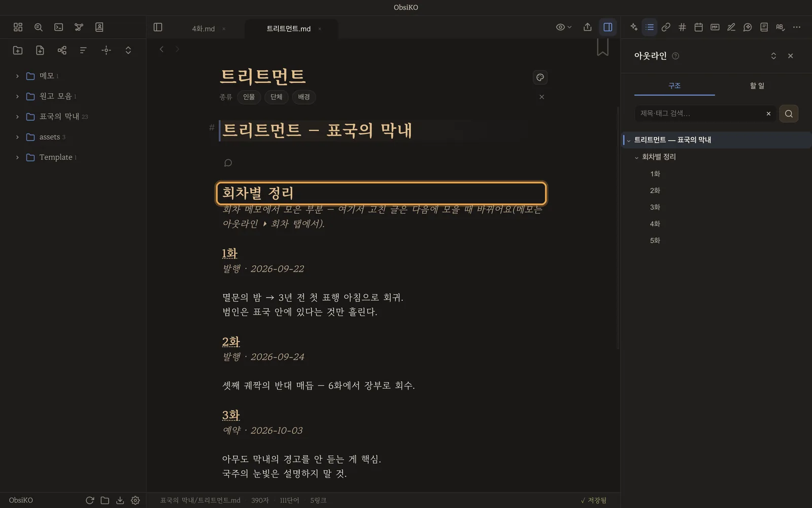Open the AI chat bubble icon

click(x=748, y=27)
